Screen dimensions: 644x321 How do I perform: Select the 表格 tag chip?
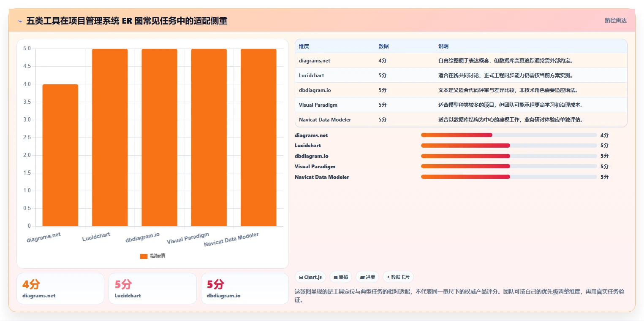coord(341,277)
